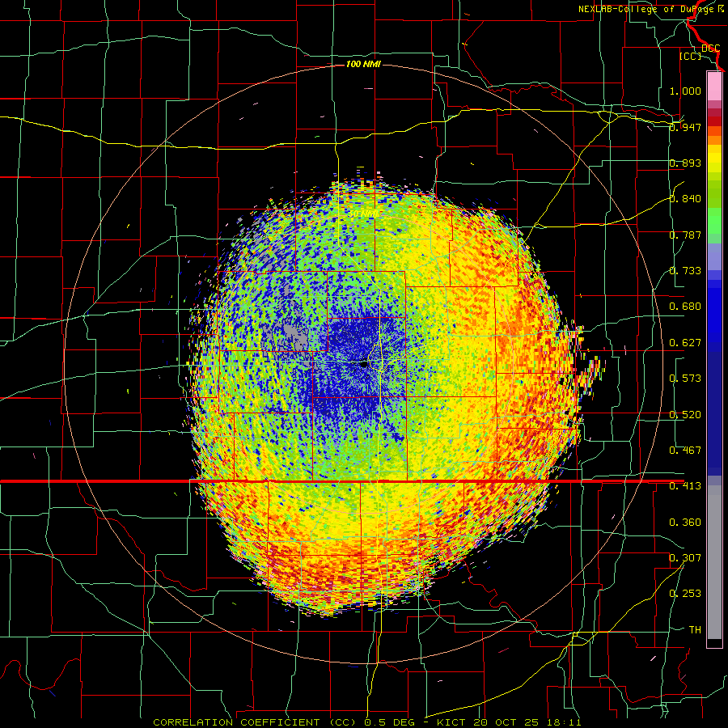Click the TH threshold label on scale
The height and width of the screenshot is (728, 728).
(x=695, y=629)
